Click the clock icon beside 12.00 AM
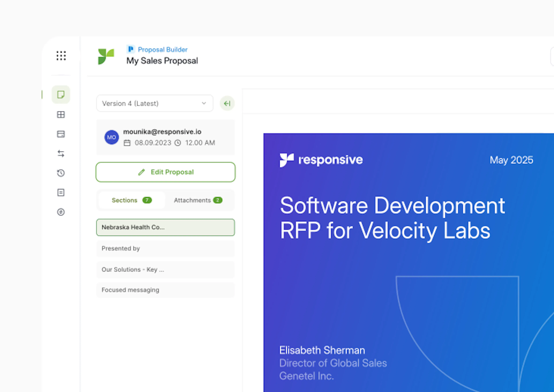Screen dimensions: 554x392 click(x=178, y=143)
